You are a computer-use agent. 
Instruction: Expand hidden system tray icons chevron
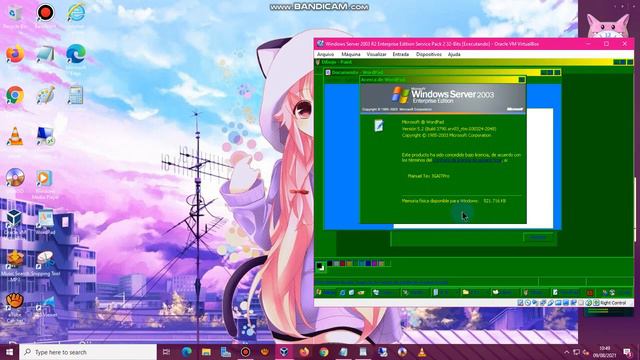click(567, 352)
